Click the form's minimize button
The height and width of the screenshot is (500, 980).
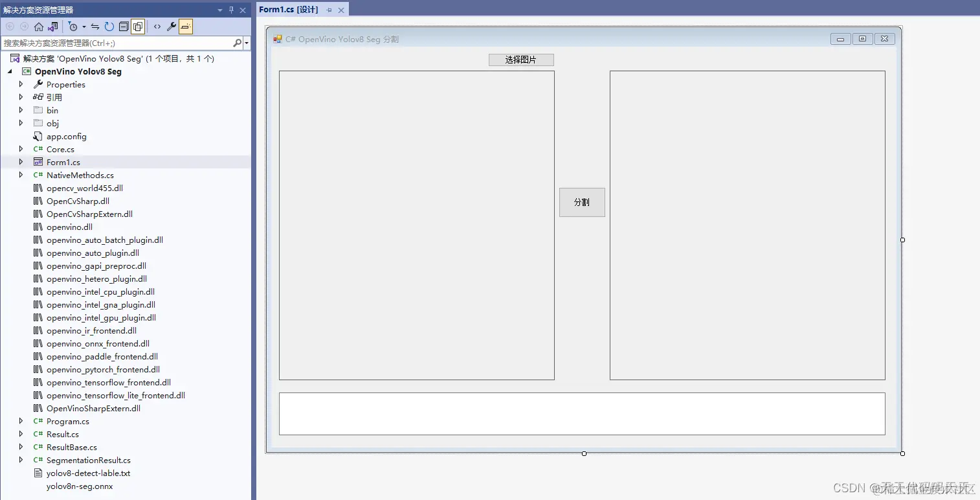pos(840,39)
